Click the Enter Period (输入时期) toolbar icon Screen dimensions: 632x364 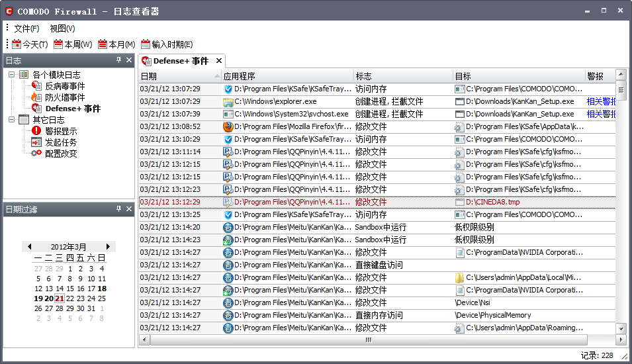(x=145, y=44)
